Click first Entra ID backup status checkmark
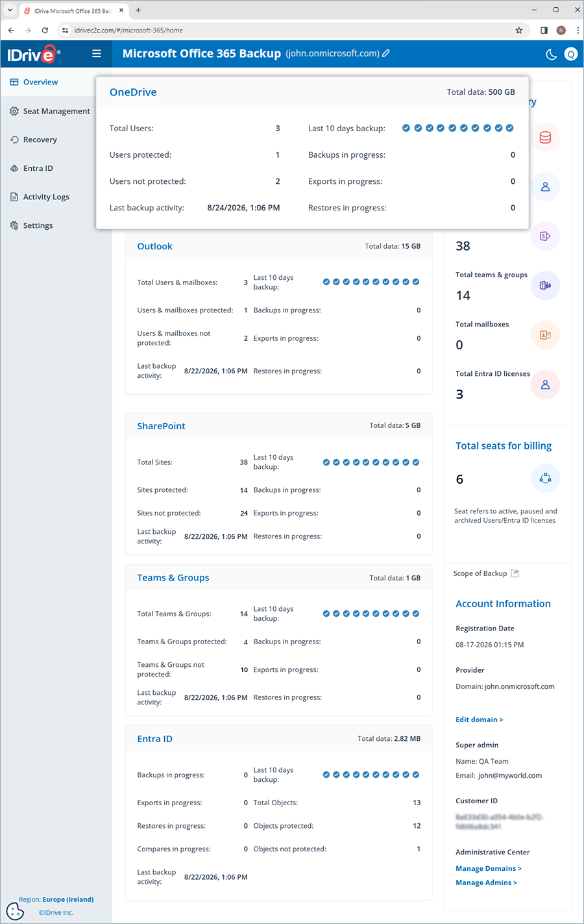Image resolution: width=584 pixels, height=924 pixels. point(326,775)
